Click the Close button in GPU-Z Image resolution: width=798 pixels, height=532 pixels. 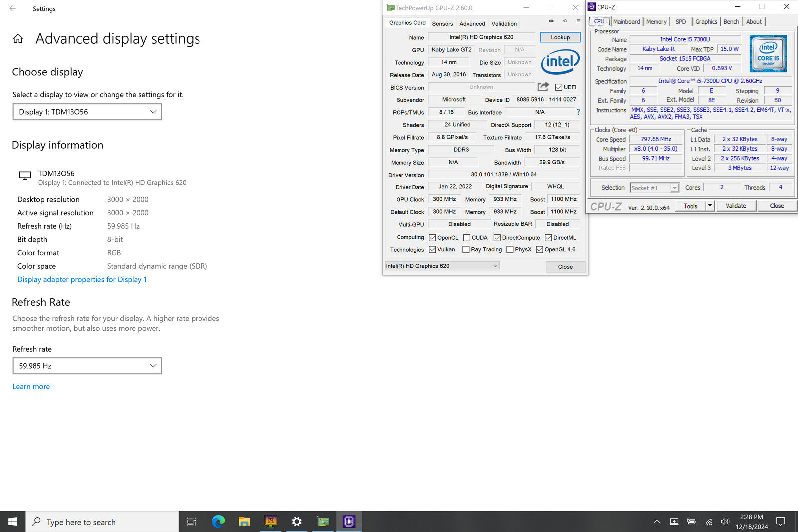[565, 267]
